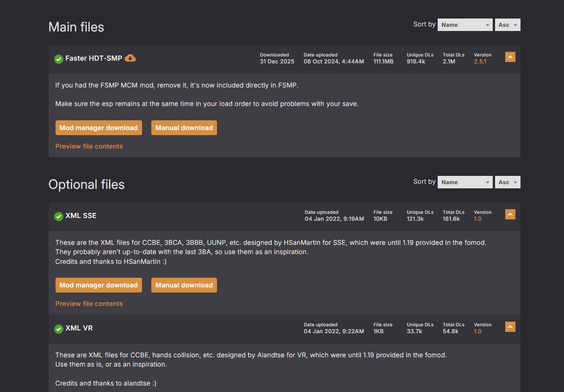Click the Downloaded date 31 Dec 2025
564x392 pixels.
click(277, 62)
